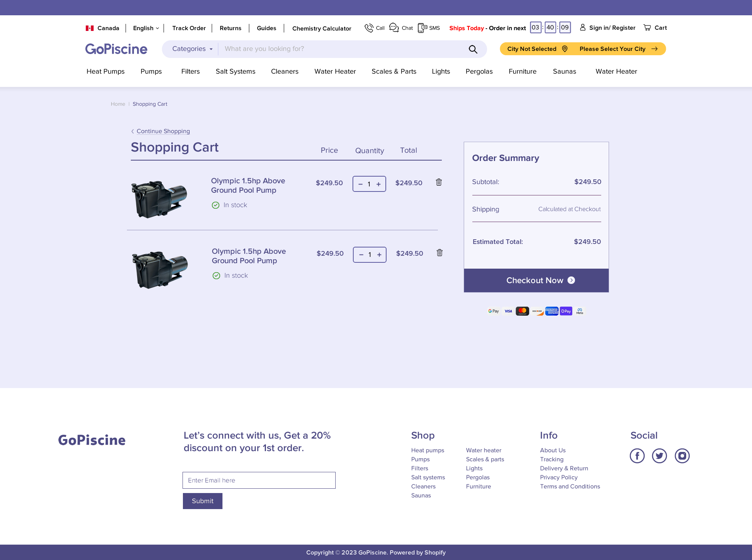Screen dimensions: 752x560
Task: Increase quantity of second cart item
Action: [x=380, y=255]
